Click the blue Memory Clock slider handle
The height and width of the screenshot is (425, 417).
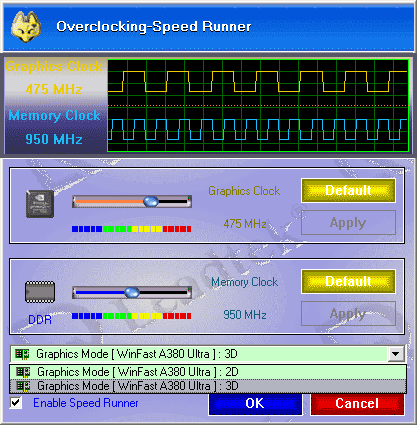tap(132, 292)
